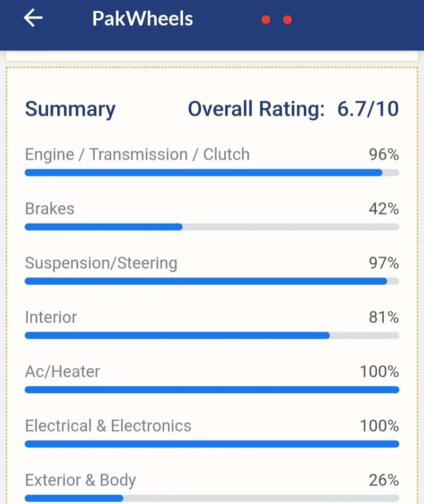Click the Exterior & Body progress bar
The height and width of the screenshot is (504, 424).
[x=211, y=498]
